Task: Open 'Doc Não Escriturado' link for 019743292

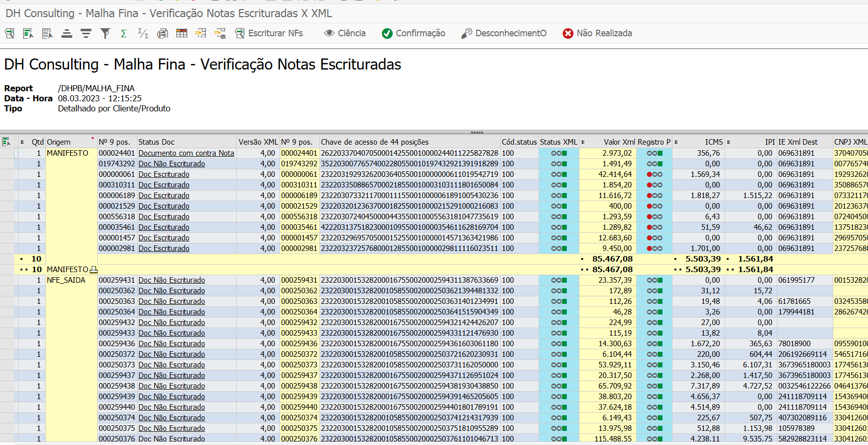Action: point(172,164)
